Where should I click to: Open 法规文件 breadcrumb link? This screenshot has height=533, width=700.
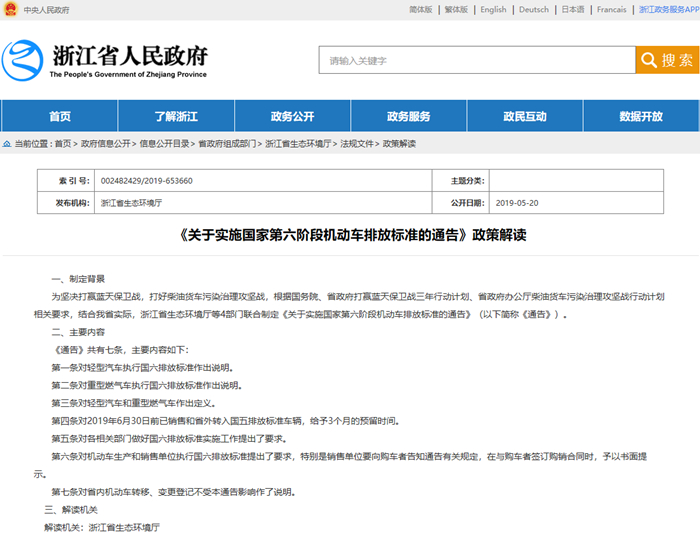coord(358,144)
